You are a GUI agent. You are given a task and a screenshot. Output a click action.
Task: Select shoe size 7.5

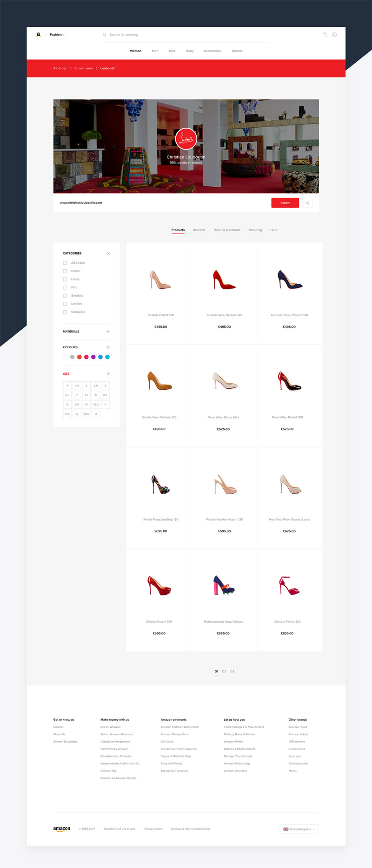(x=86, y=395)
